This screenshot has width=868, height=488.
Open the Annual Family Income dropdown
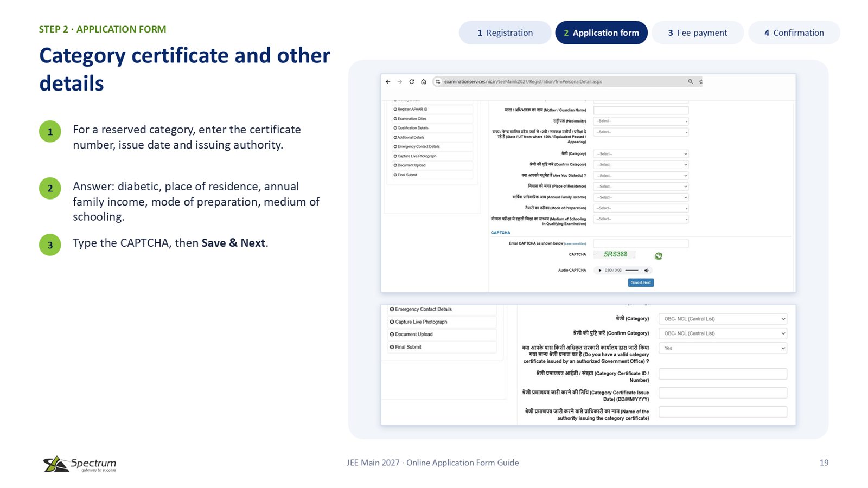pyautogui.click(x=641, y=197)
